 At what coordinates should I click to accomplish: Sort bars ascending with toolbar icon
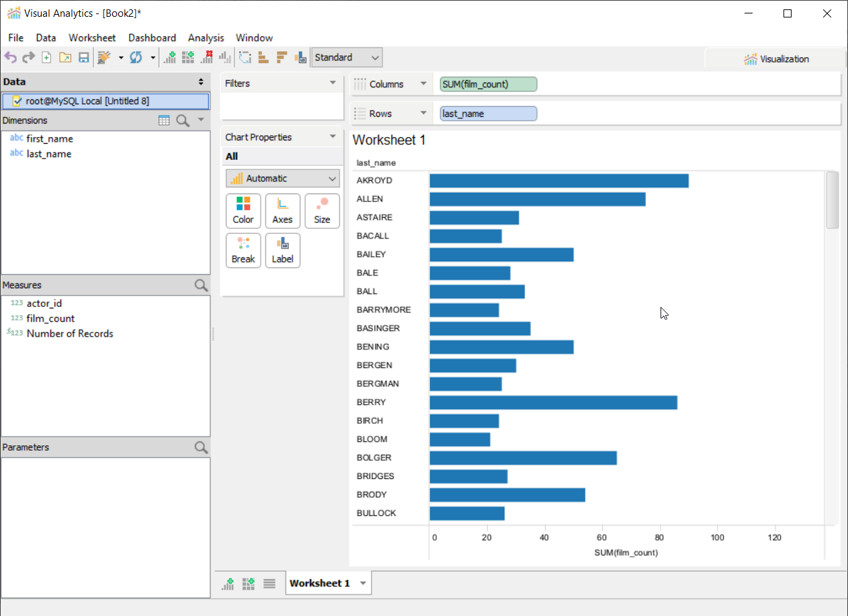pyautogui.click(x=263, y=58)
